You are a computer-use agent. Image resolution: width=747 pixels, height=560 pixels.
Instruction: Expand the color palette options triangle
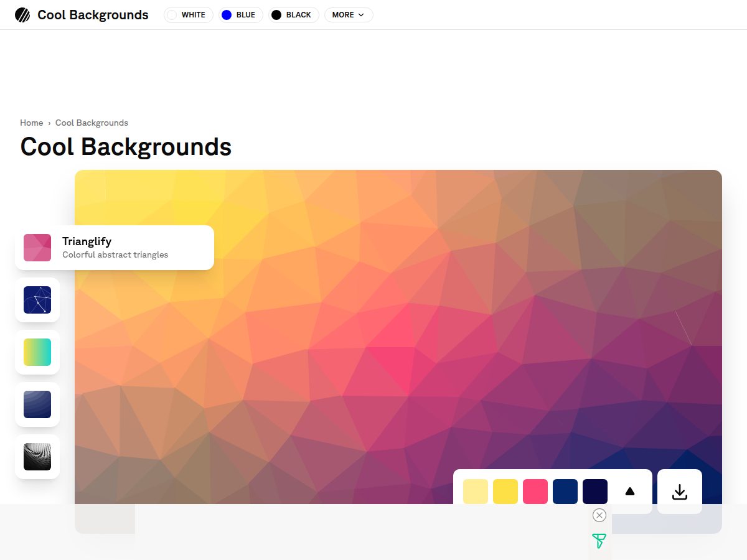(629, 492)
